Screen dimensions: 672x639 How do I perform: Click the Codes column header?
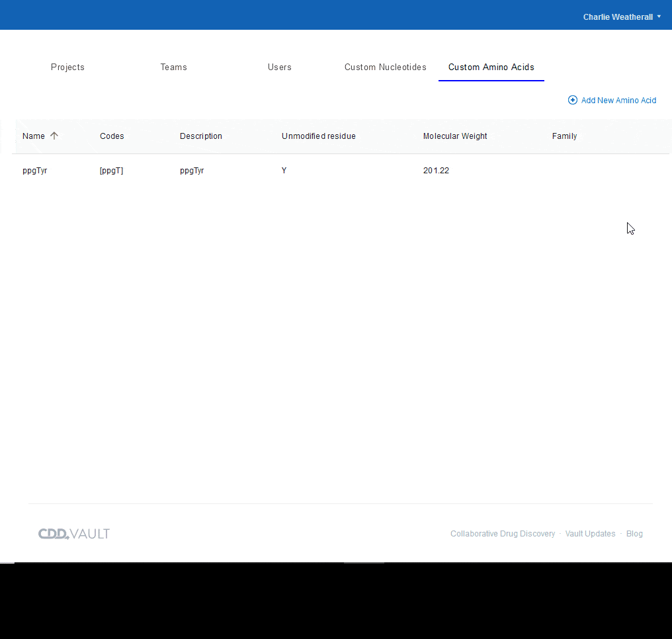[x=112, y=136]
